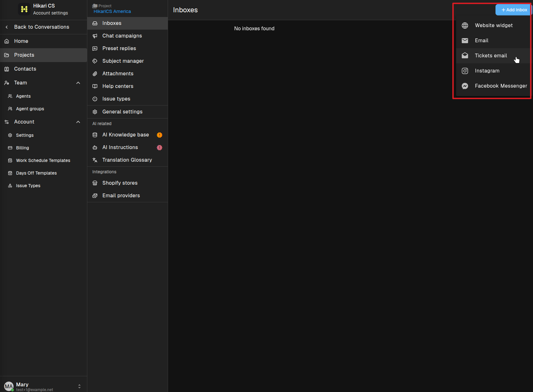Click the Website widget globe icon

pos(465,26)
